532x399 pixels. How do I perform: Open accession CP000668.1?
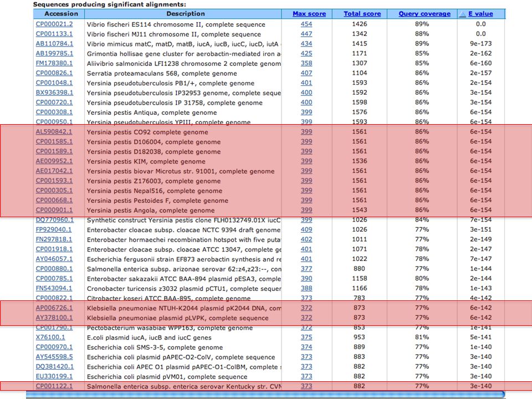tap(54, 201)
